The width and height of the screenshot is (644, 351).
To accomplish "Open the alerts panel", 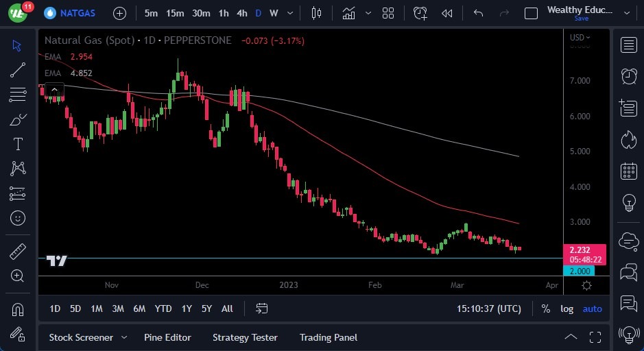I will point(628,76).
